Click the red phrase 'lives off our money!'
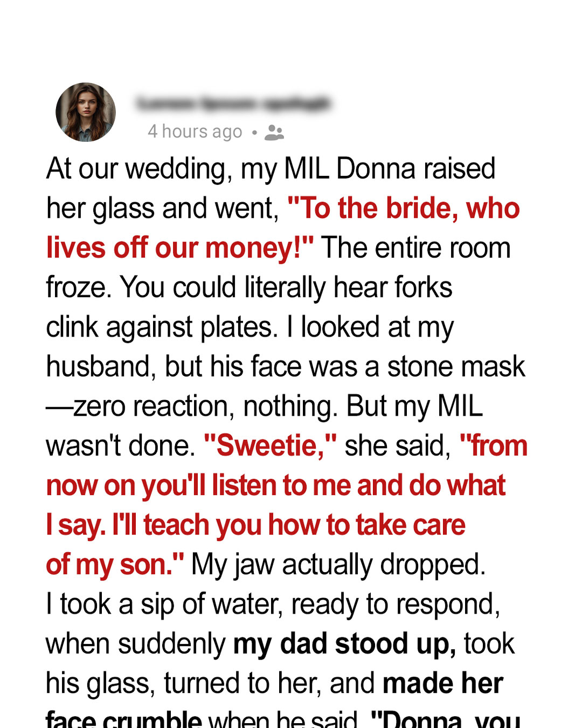 [180, 248]
